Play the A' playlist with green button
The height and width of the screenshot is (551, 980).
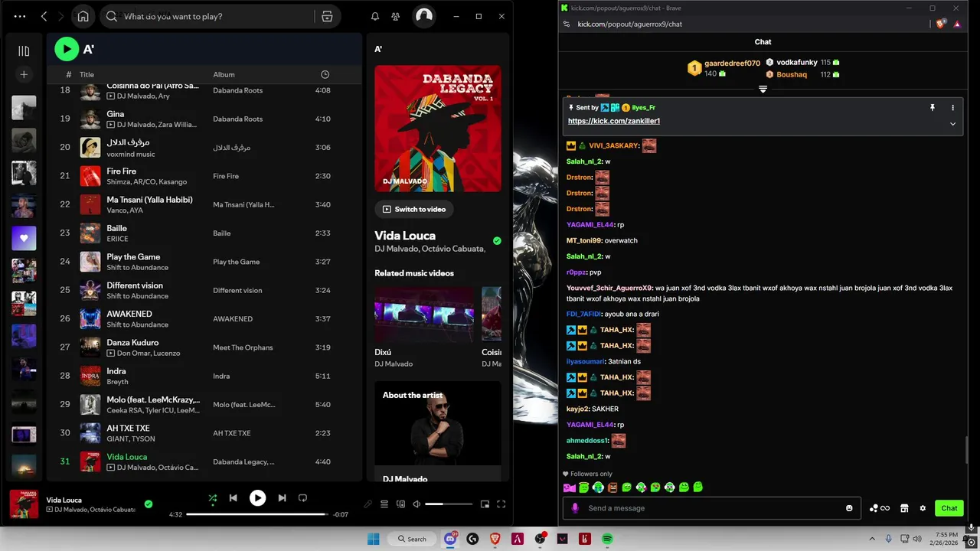point(67,49)
